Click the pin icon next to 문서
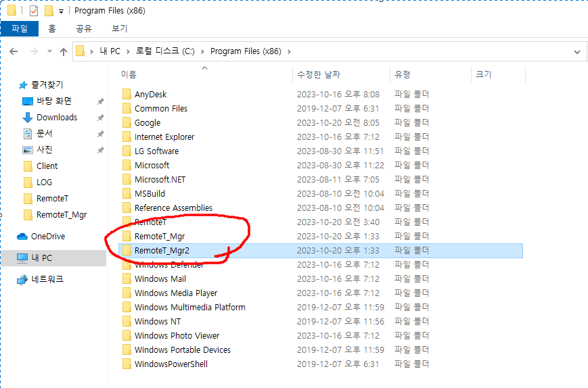Viewport: 588px width, 388px height. (x=101, y=134)
